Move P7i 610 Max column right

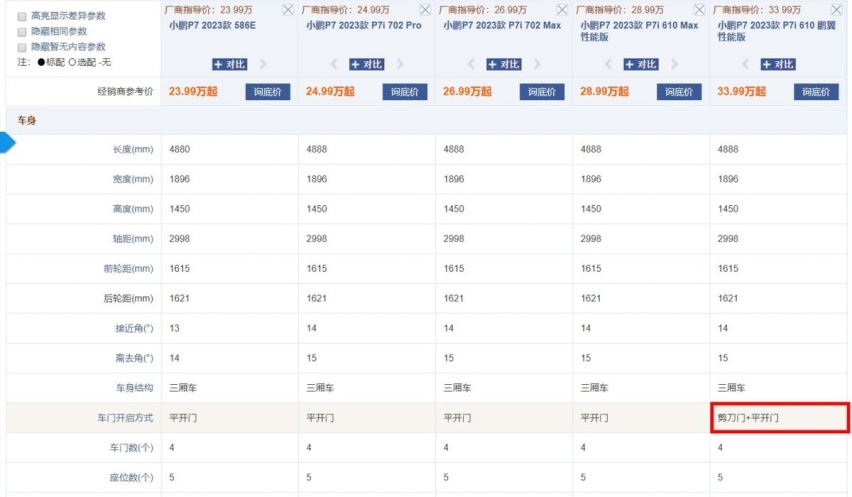pos(674,64)
